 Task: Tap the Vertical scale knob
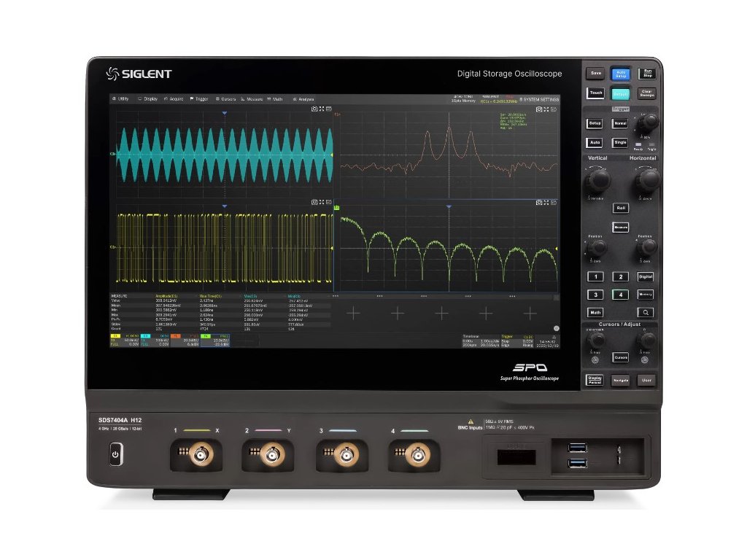pyautogui.click(x=597, y=180)
